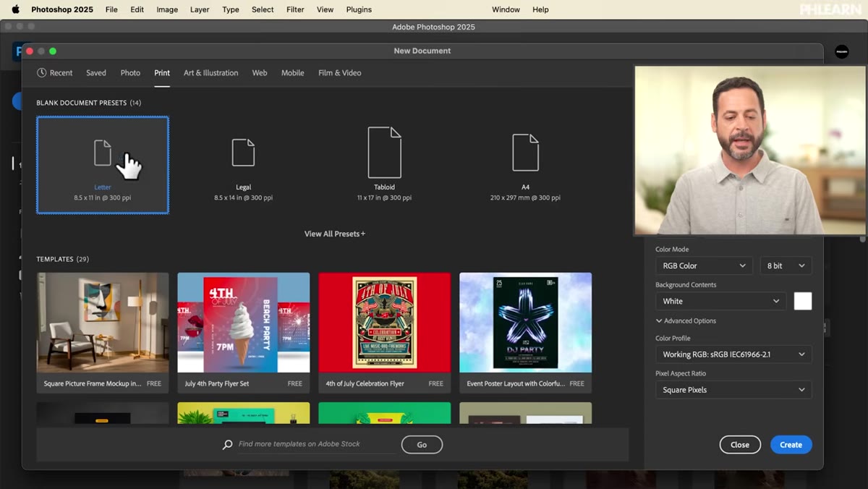Switch to the Mobile tab
Image resolution: width=868 pixels, height=489 pixels.
point(293,73)
